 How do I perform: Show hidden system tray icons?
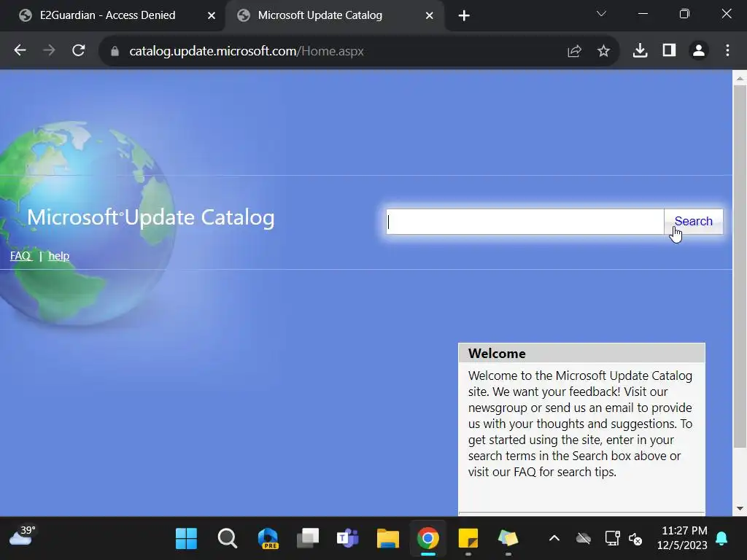(554, 539)
